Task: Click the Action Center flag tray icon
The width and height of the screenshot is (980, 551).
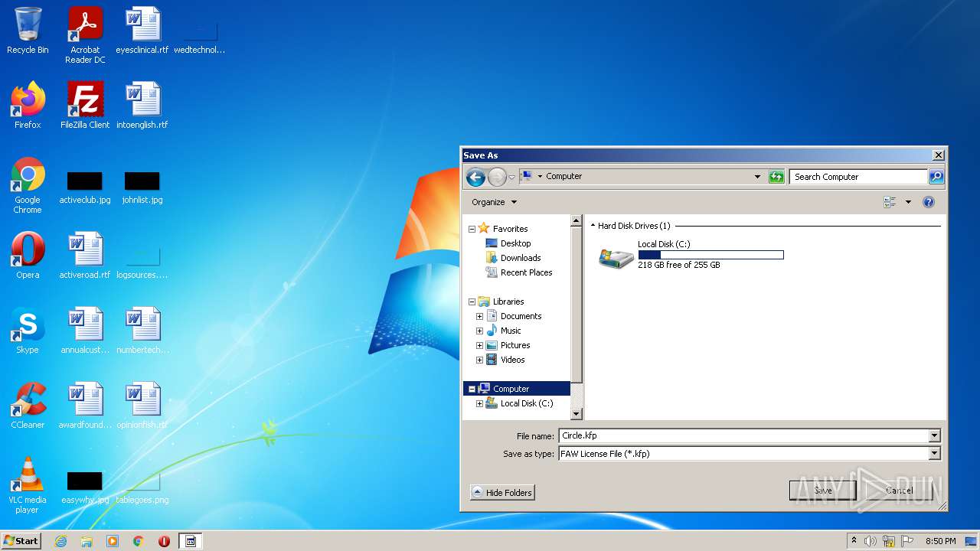Action: (x=907, y=541)
